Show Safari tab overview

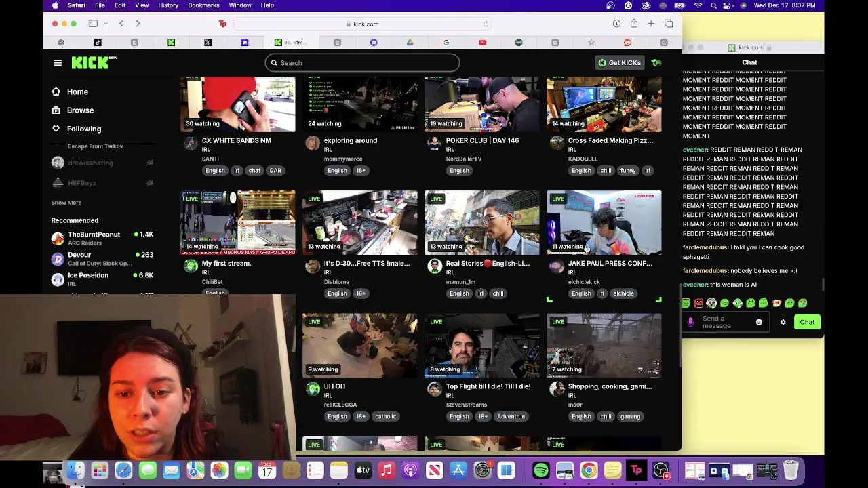click(669, 24)
